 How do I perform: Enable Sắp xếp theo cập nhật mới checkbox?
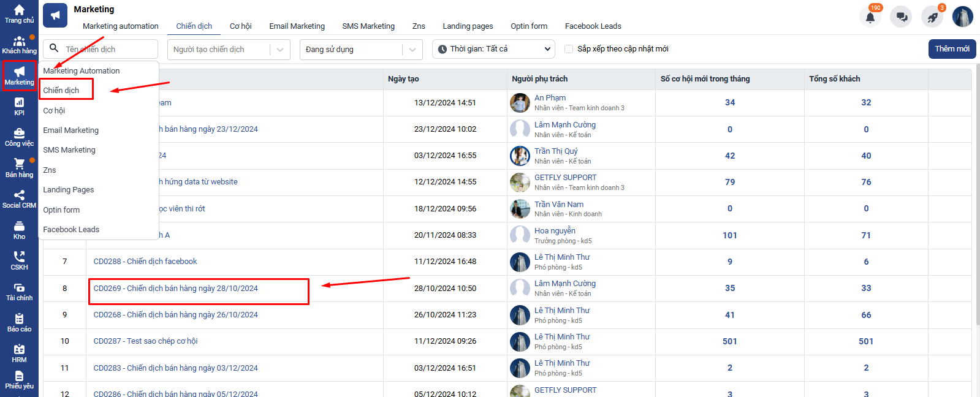coord(569,49)
